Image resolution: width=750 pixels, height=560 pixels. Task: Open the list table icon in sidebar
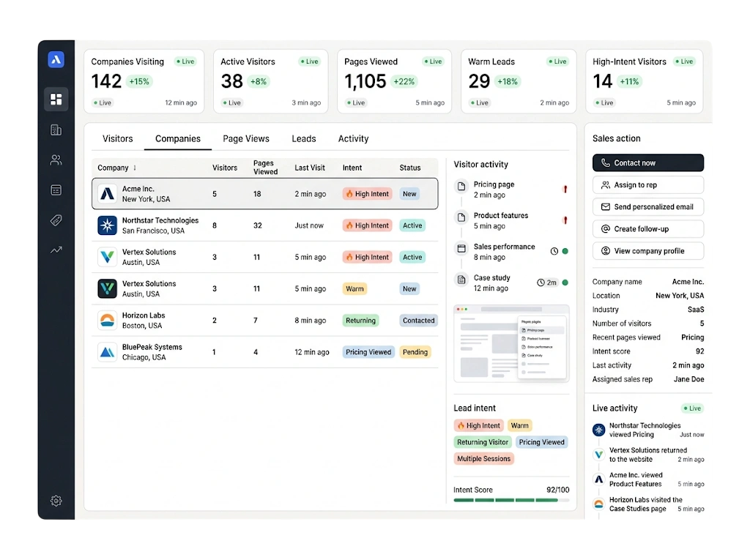pyautogui.click(x=56, y=190)
